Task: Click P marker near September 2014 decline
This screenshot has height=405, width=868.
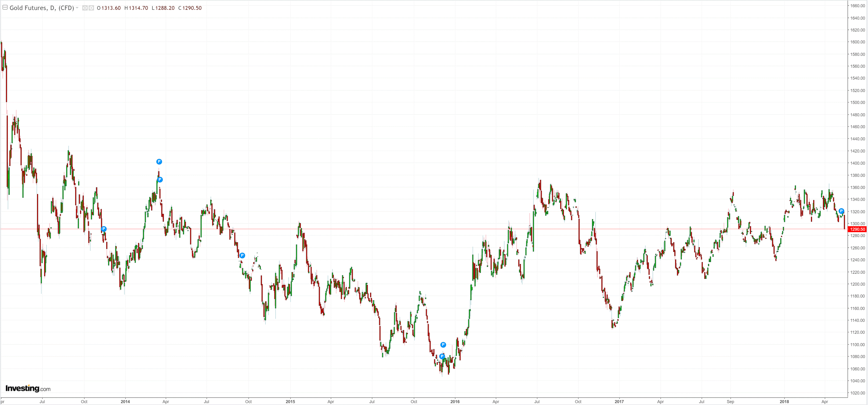Action: (x=242, y=256)
